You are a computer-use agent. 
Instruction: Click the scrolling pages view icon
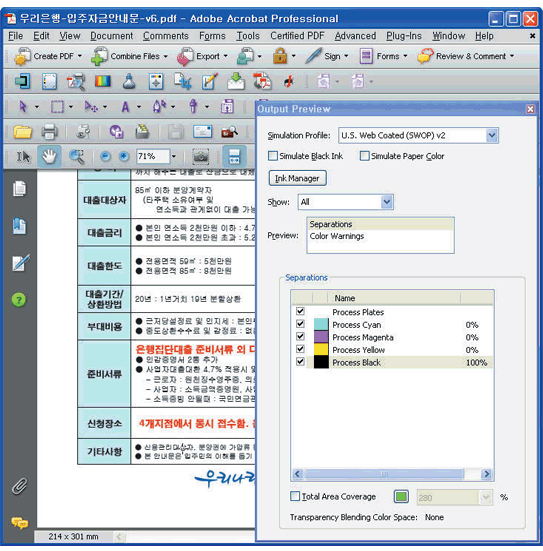pos(234,156)
